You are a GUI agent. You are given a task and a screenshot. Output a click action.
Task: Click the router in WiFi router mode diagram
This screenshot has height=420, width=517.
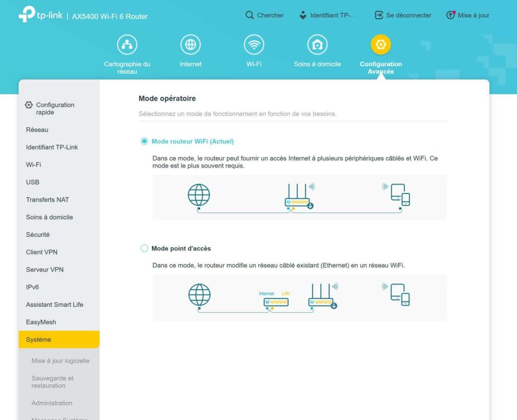click(299, 196)
